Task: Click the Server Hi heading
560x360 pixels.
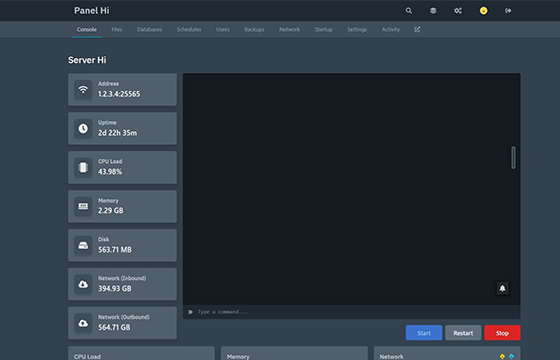Action: [87, 60]
